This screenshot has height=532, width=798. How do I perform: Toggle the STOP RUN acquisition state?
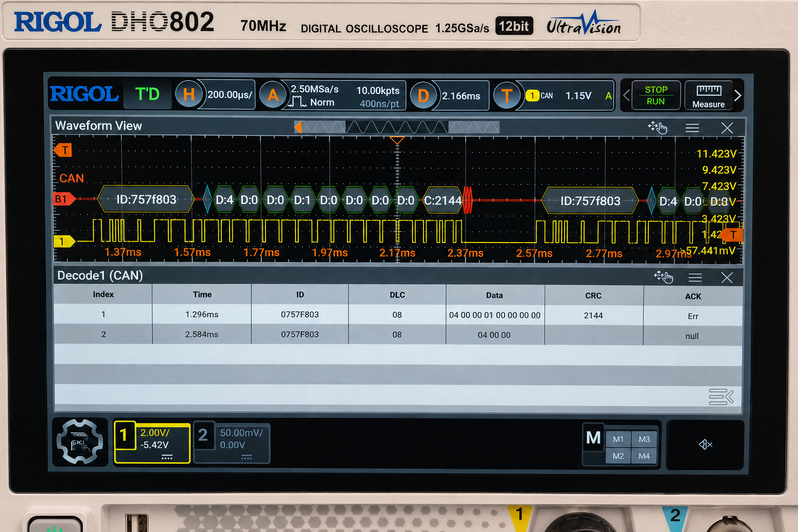click(x=656, y=96)
